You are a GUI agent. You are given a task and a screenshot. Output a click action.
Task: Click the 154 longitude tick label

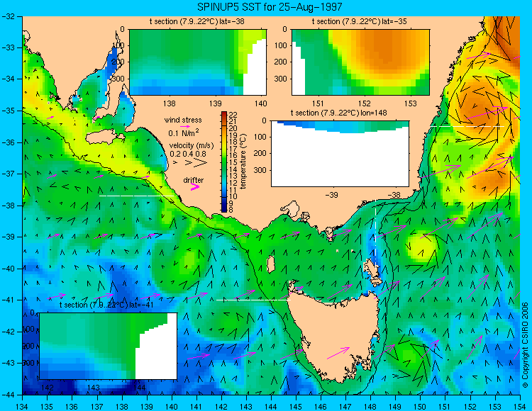coord(520,407)
